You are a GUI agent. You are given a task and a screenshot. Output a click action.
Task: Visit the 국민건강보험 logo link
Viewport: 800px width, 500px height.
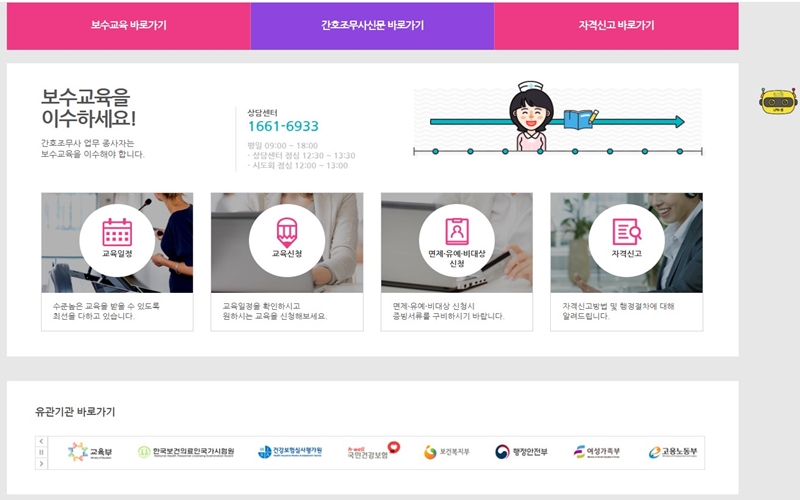(373, 451)
